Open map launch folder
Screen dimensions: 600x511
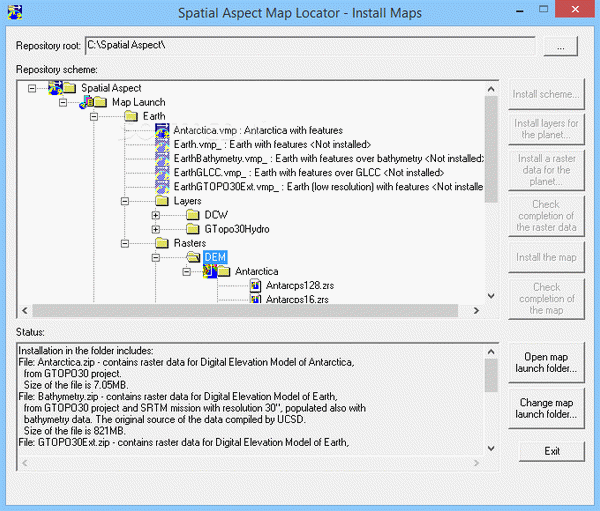tap(546, 362)
